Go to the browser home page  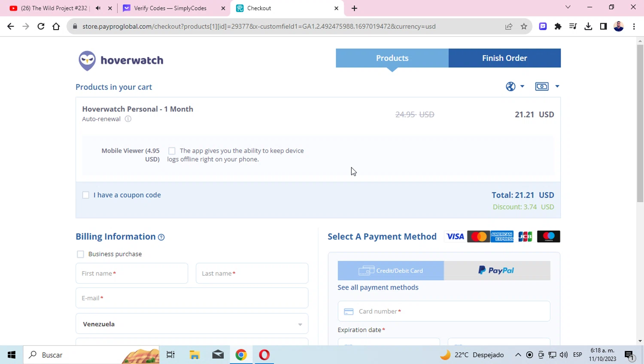point(56,26)
